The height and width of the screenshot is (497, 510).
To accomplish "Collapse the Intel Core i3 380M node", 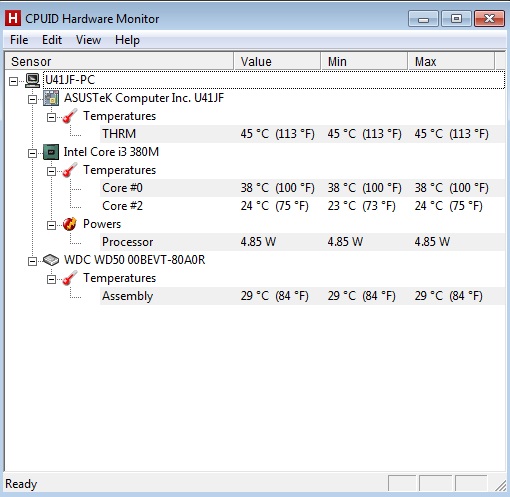I will pos(32,153).
